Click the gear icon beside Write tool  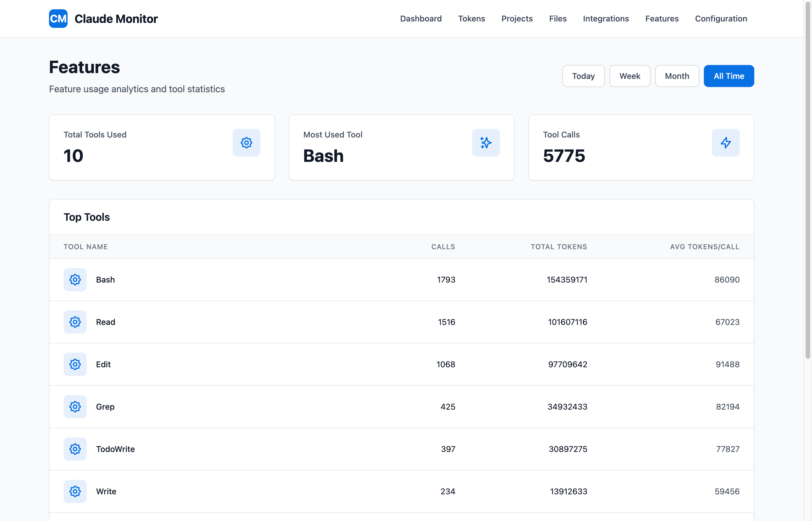[x=75, y=491]
